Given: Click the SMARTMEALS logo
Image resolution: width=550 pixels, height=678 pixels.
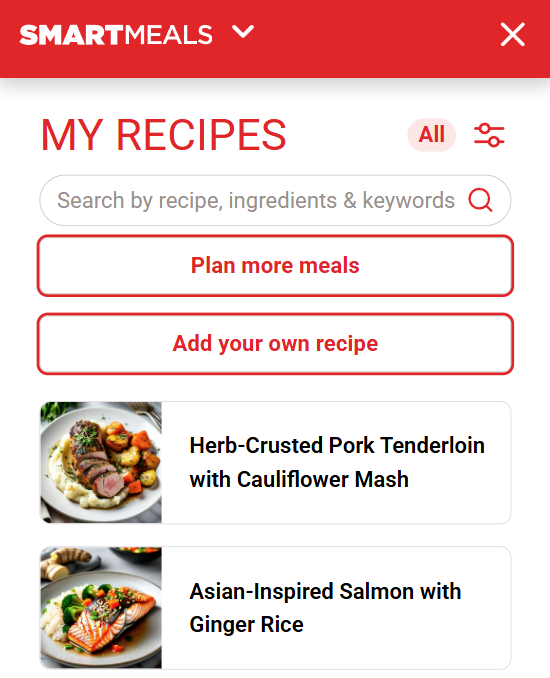Looking at the screenshot, I should [x=116, y=35].
